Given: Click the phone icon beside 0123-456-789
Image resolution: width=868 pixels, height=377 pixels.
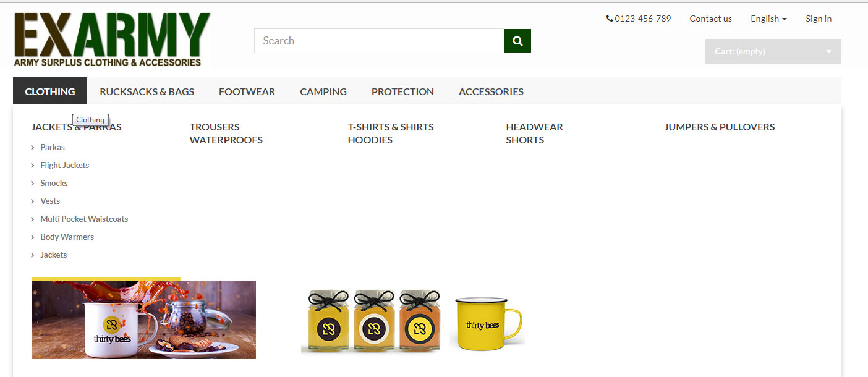Looking at the screenshot, I should pos(610,19).
